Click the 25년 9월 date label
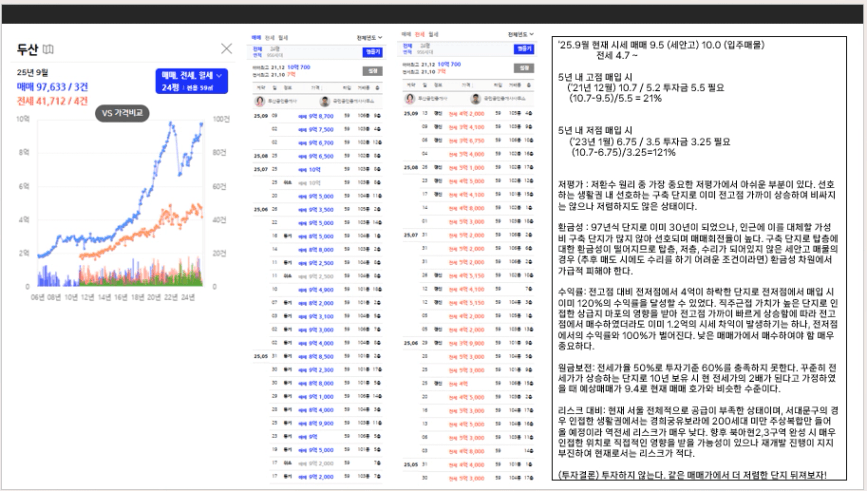Viewport: 867px width, 491px height. [32, 72]
